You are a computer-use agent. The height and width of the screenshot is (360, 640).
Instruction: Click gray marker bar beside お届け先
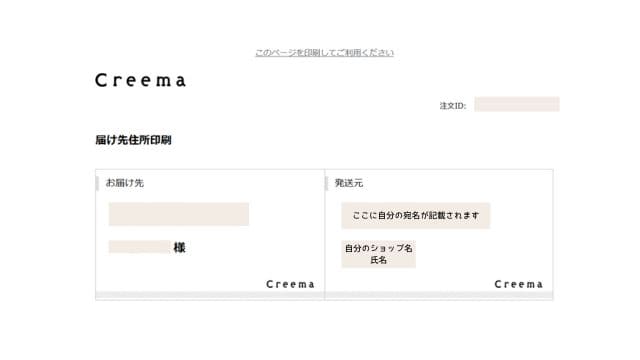click(97, 183)
